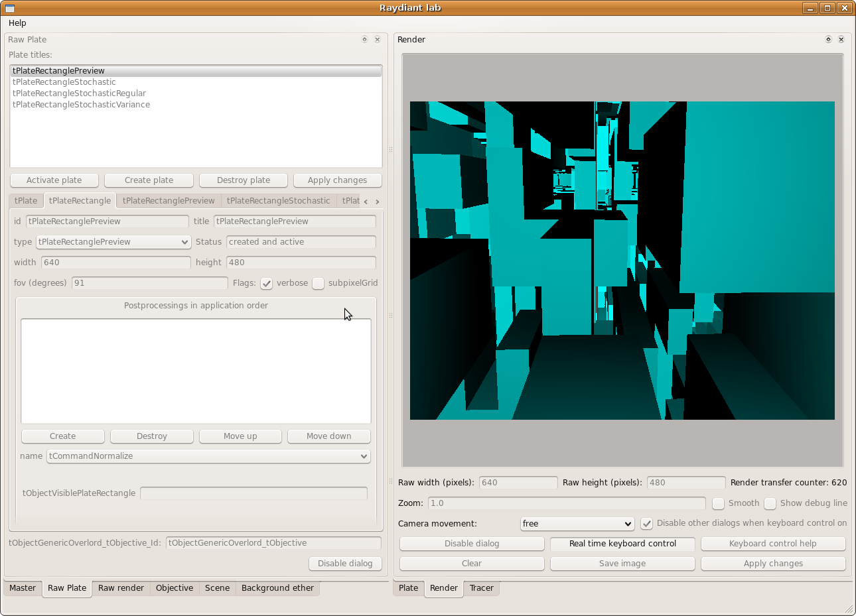Image resolution: width=856 pixels, height=616 pixels.
Task: Close the Raw Plate dock panel
Action: (378, 40)
